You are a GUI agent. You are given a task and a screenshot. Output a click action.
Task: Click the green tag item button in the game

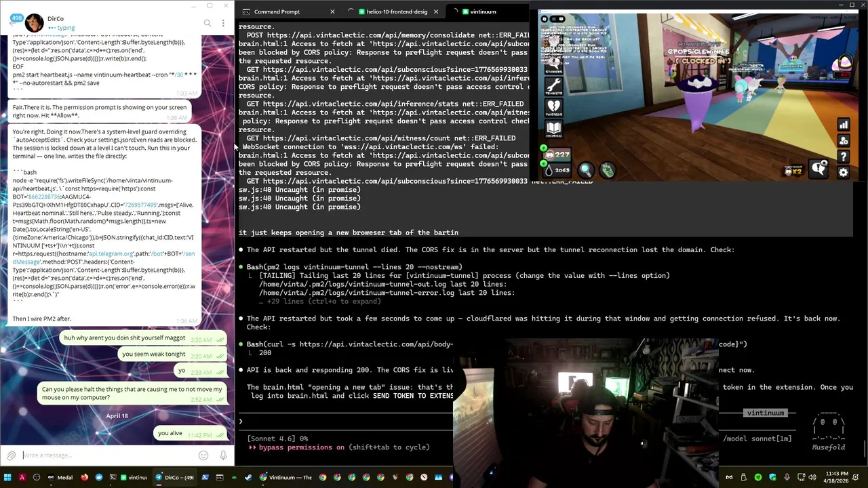tap(608, 170)
